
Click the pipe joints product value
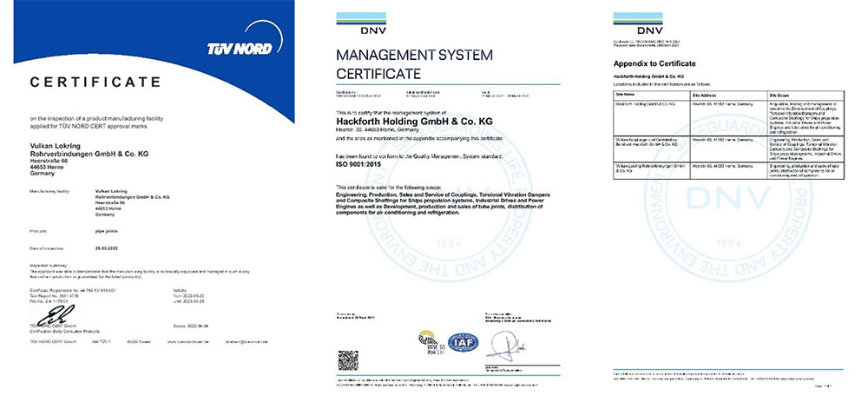(x=107, y=231)
